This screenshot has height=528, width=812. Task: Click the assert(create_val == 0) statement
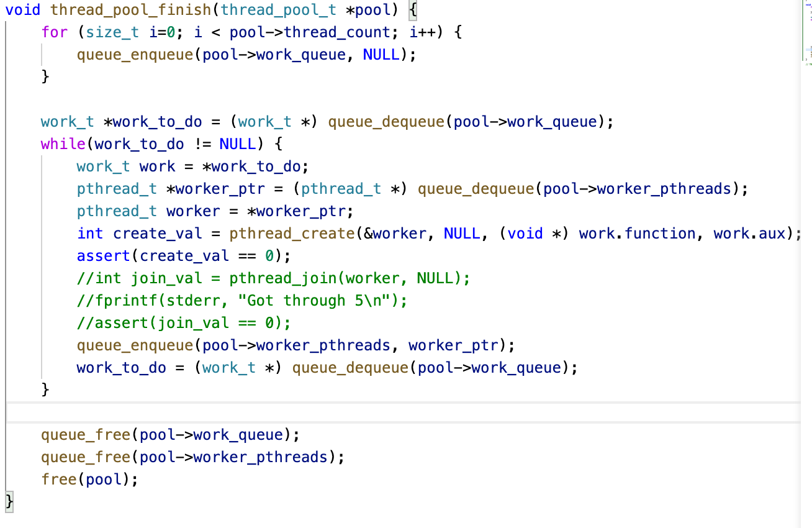tap(184, 256)
